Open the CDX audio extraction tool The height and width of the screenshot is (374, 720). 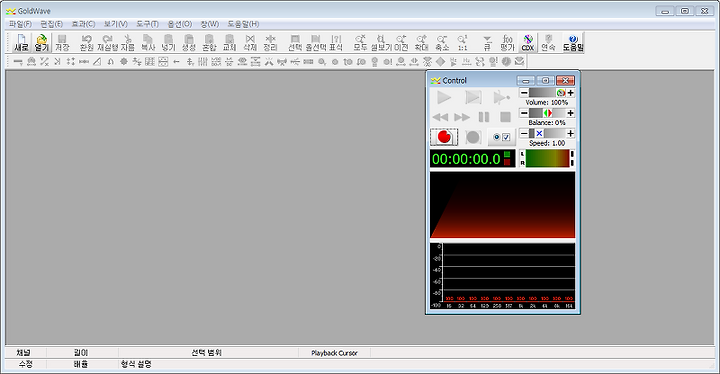click(x=528, y=43)
